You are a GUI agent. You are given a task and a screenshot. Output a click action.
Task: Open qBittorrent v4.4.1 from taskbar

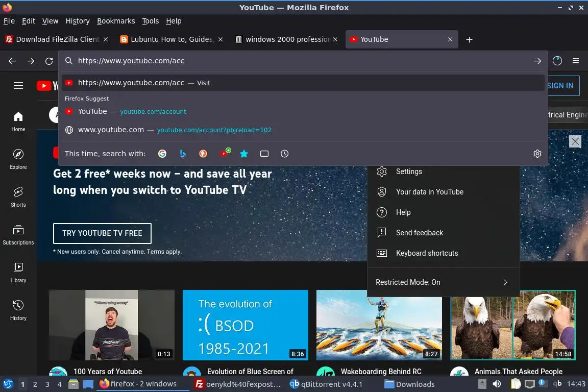(x=326, y=384)
